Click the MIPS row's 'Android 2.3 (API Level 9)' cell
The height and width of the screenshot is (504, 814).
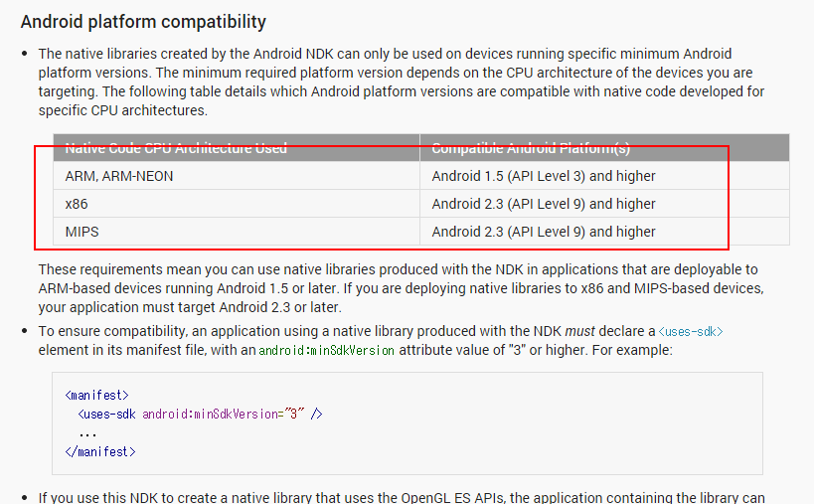pyautogui.click(x=604, y=232)
